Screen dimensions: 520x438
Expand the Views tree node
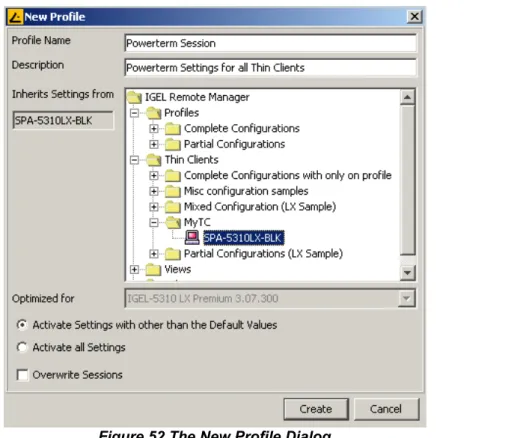[x=134, y=269]
